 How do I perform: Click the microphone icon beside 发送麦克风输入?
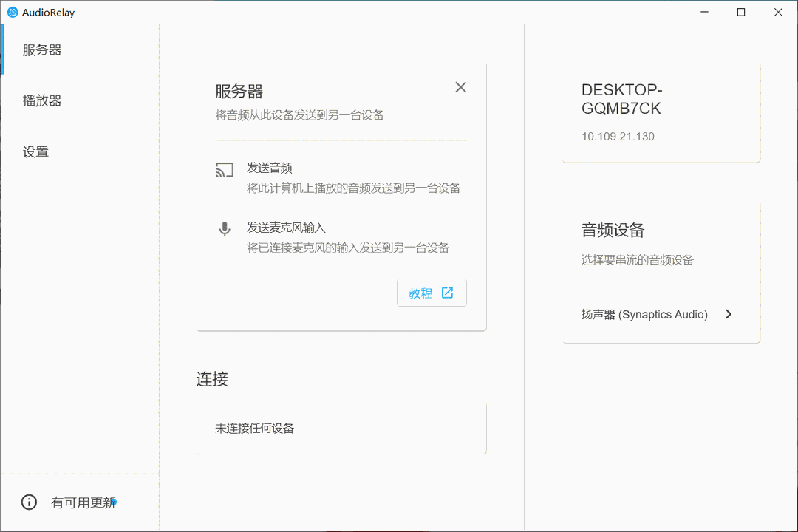(x=224, y=229)
